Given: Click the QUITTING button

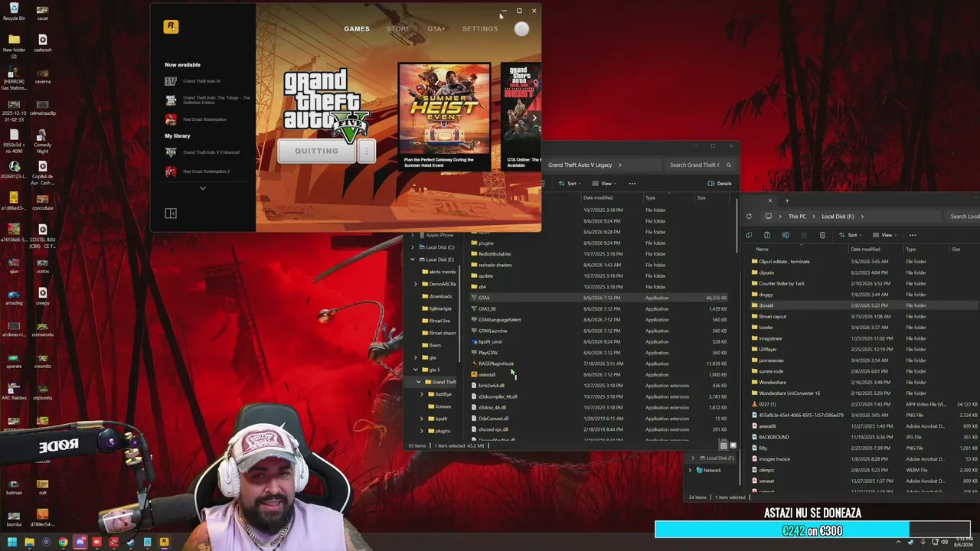Looking at the screenshot, I should tap(317, 151).
